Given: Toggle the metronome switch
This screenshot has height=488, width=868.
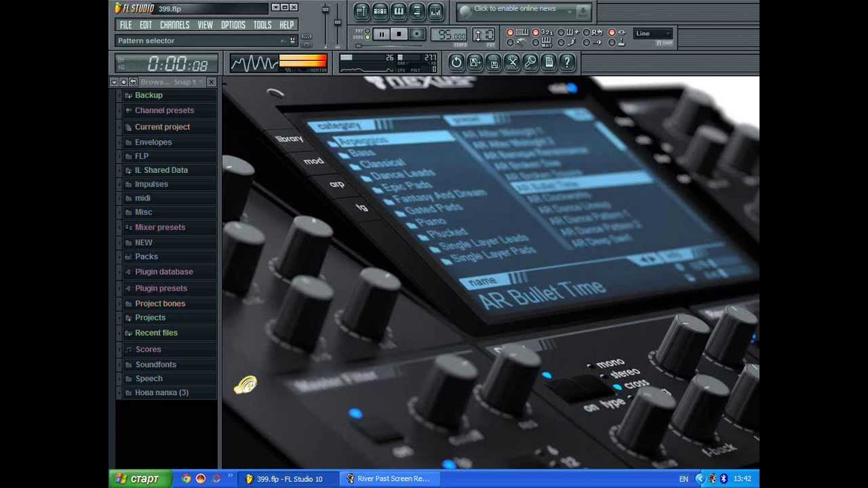Looking at the screenshot, I should pyautogui.click(x=511, y=42).
